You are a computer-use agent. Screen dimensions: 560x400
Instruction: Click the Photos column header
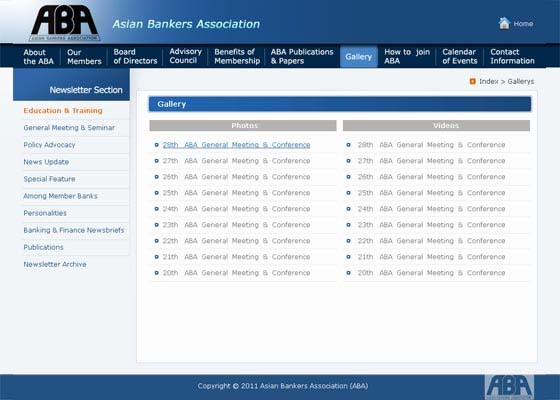pyautogui.click(x=243, y=125)
